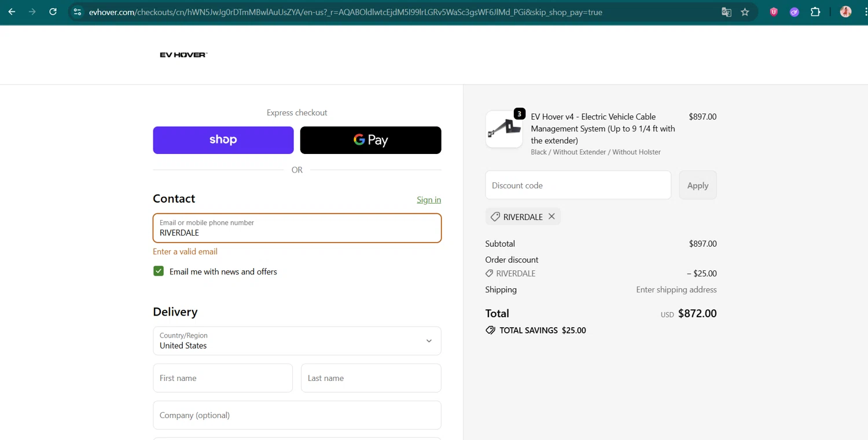The height and width of the screenshot is (440, 868).
Task: Click the Contact heading
Action: point(174,199)
